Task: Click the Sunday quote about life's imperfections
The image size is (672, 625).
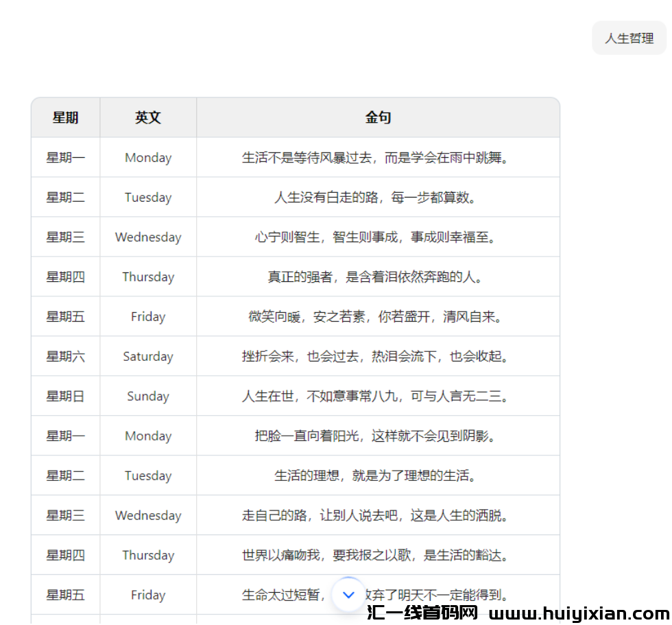Action: (378, 396)
